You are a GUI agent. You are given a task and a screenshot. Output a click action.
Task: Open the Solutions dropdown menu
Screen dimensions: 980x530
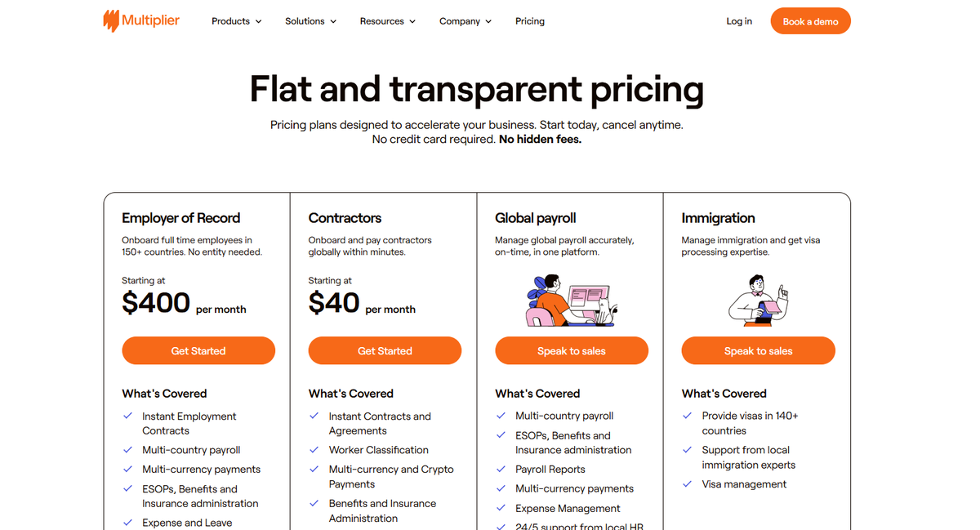(x=310, y=21)
